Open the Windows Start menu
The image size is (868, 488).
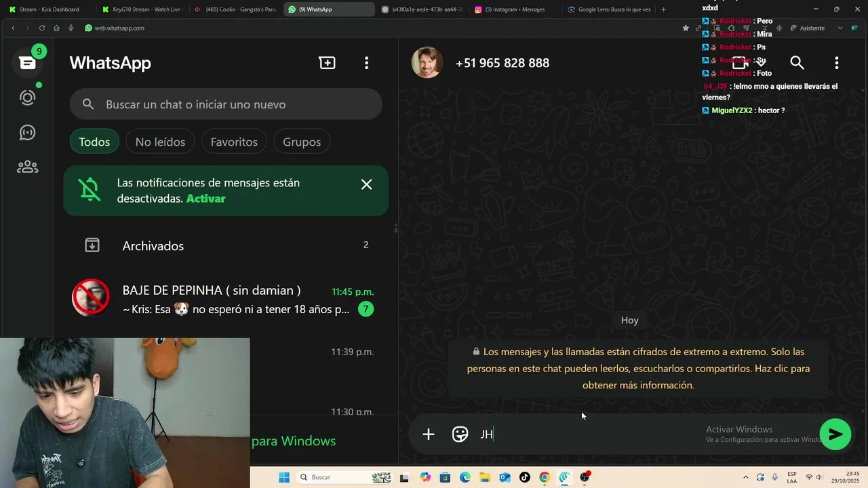click(x=283, y=477)
